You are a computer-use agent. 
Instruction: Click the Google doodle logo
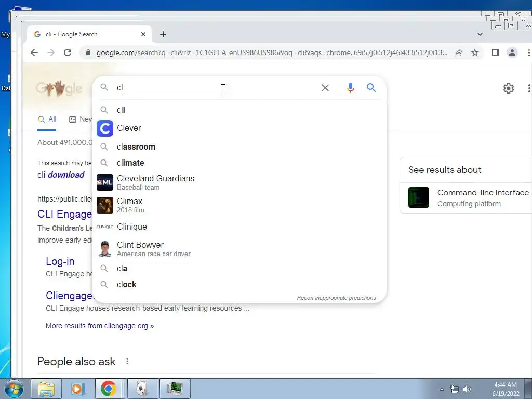click(59, 88)
